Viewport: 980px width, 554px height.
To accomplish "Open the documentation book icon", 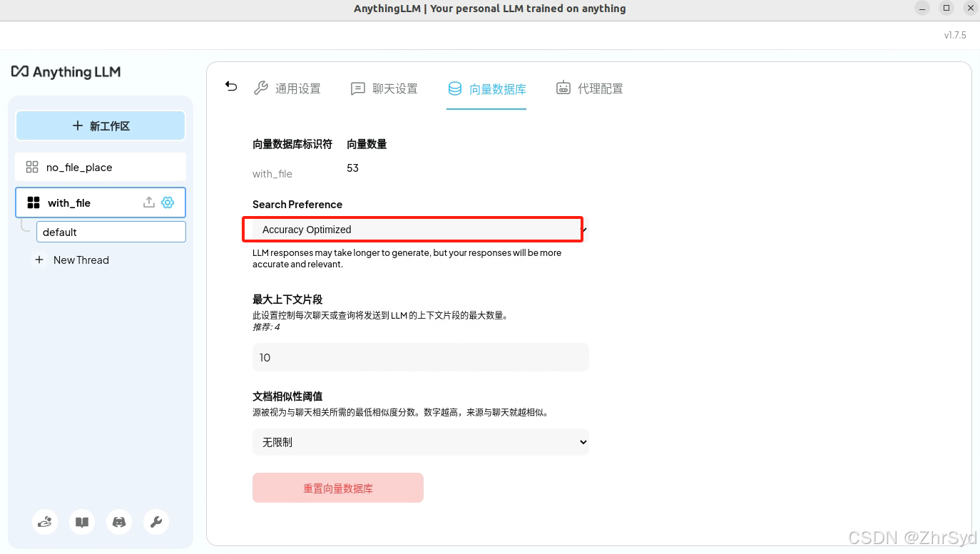I will [83, 522].
